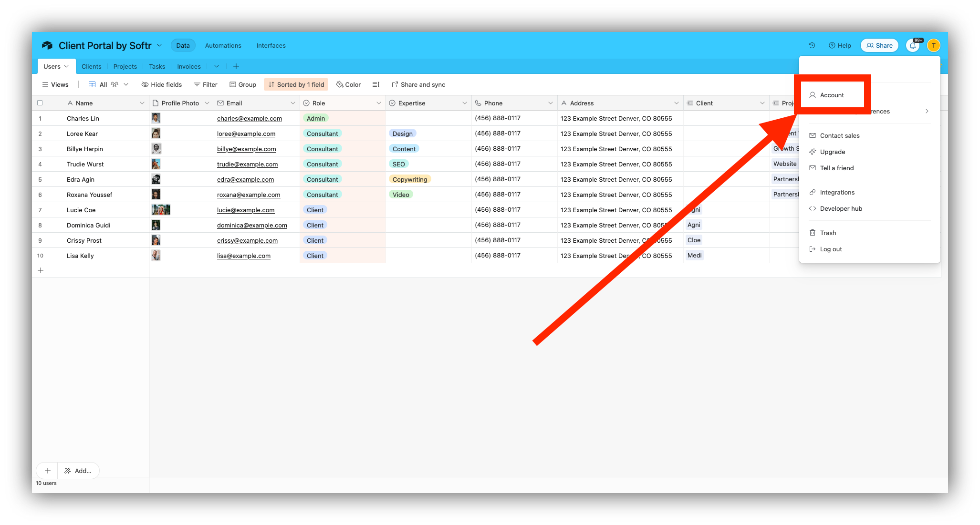Screen dimensions: 980x525
Task: Expand the Invoices dropdown arrow
Action: (216, 66)
